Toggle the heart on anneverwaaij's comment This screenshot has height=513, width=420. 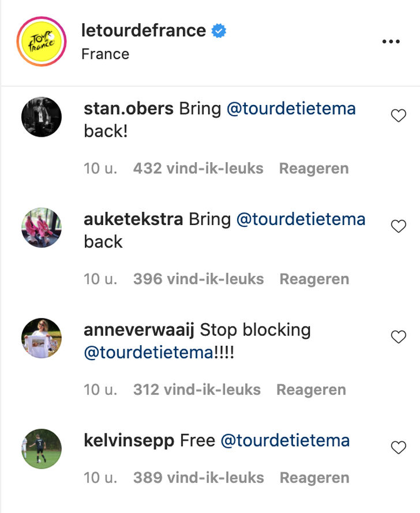[x=399, y=337]
